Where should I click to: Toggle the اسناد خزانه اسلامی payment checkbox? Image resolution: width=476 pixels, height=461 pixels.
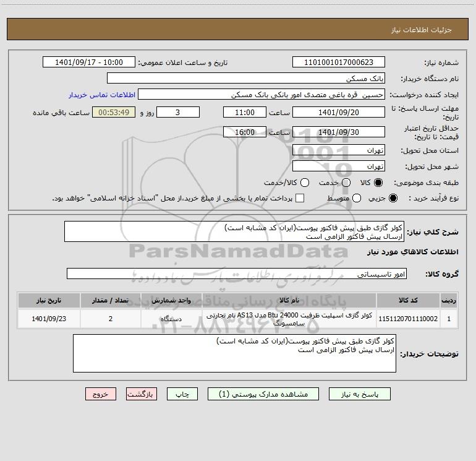coord(300,198)
